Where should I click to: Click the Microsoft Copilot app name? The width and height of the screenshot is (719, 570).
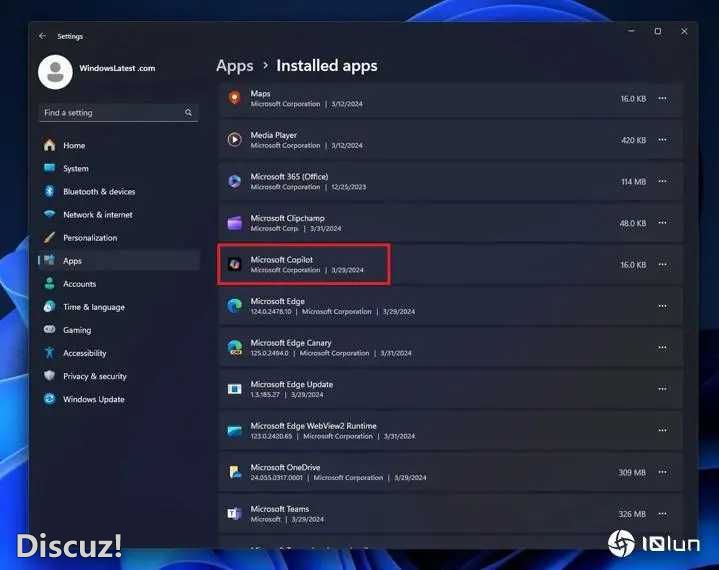pos(282,260)
